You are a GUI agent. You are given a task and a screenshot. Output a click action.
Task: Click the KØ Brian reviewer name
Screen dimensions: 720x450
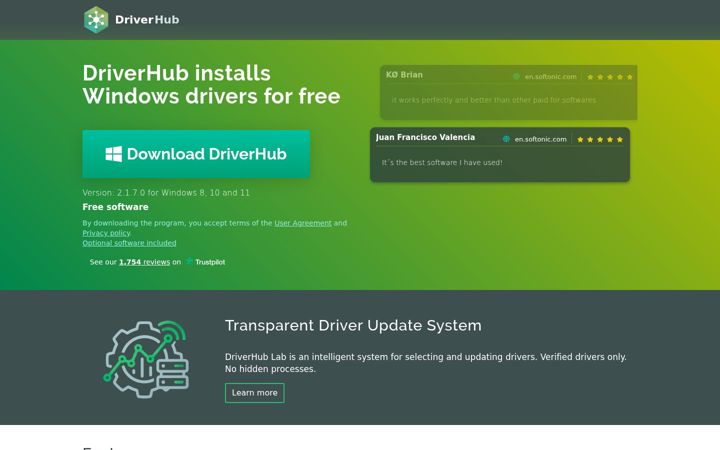coord(404,75)
